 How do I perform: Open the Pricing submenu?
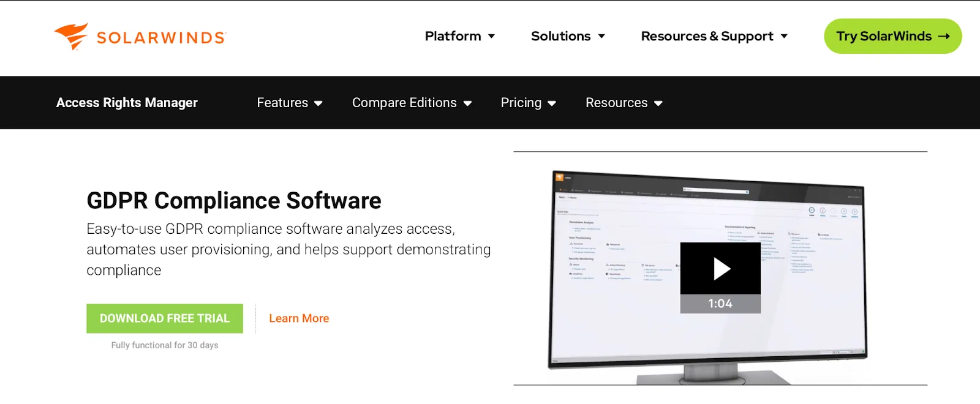click(521, 103)
